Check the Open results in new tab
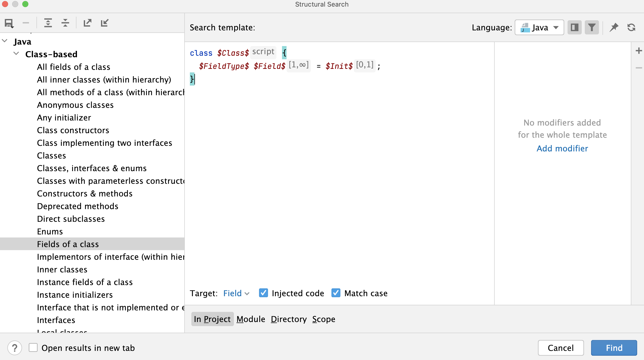 (x=33, y=348)
